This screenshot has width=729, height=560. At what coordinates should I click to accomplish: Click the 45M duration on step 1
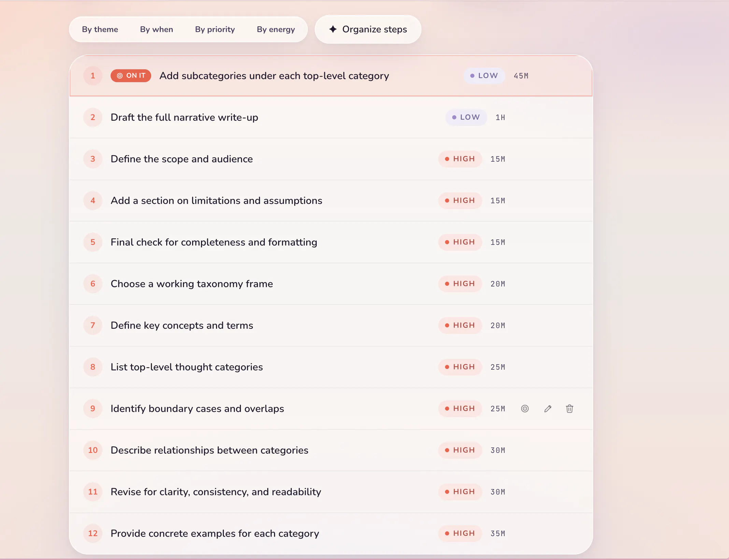click(521, 76)
